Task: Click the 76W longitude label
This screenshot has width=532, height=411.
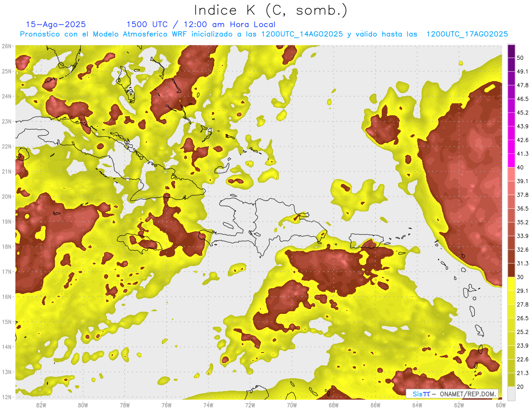Action: [167, 405]
